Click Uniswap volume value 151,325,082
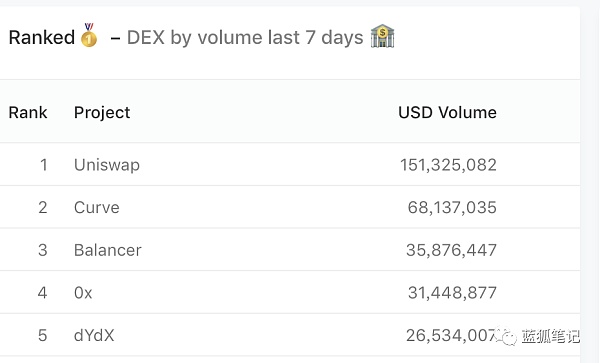Viewport: 600px width, 363px height. click(x=448, y=165)
